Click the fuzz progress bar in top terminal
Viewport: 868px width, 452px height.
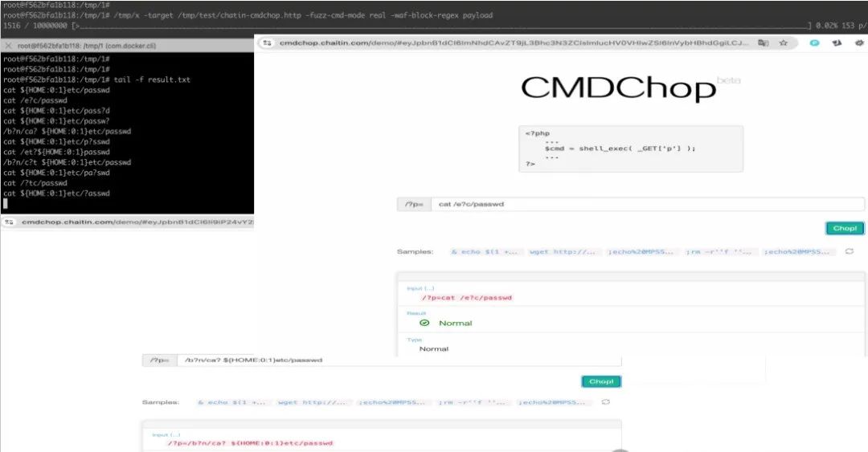pyautogui.click(x=441, y=26)
